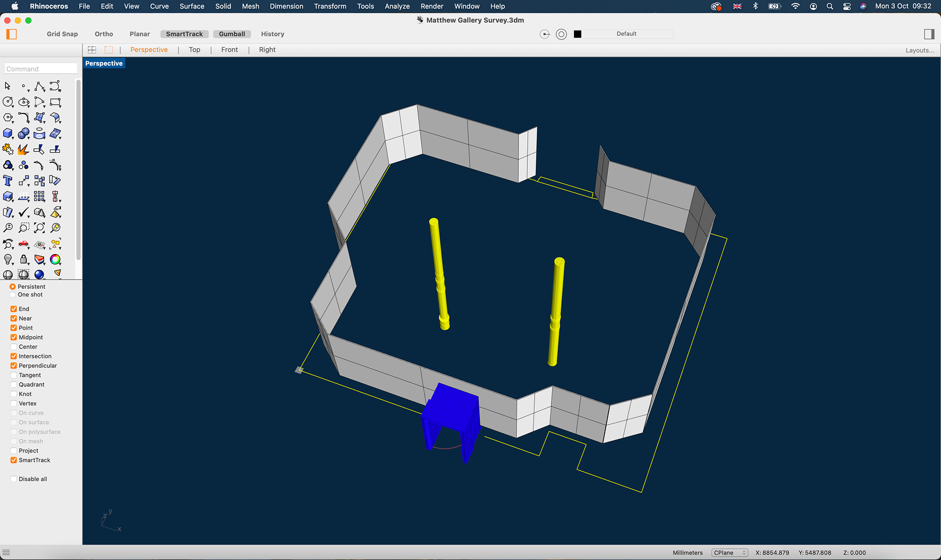Select the Box solid tool
This screenshot has width=941, height=560.
click(8, 133)
